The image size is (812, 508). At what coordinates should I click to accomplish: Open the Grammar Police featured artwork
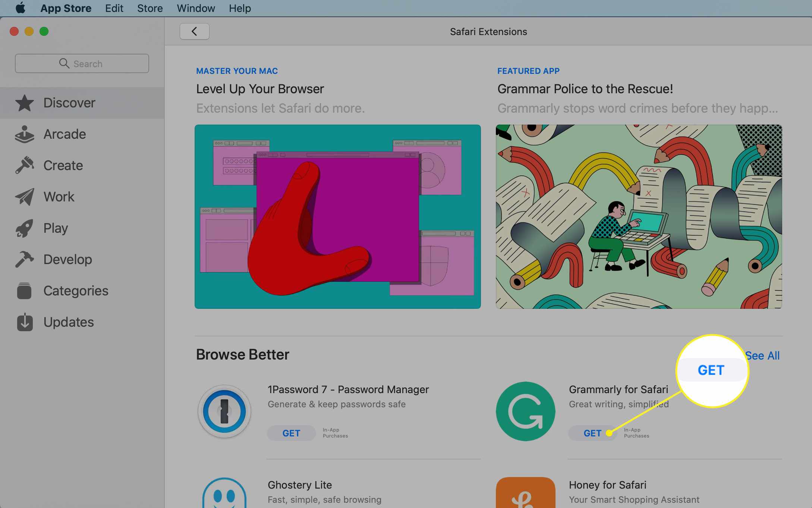(x=639, y=216)
